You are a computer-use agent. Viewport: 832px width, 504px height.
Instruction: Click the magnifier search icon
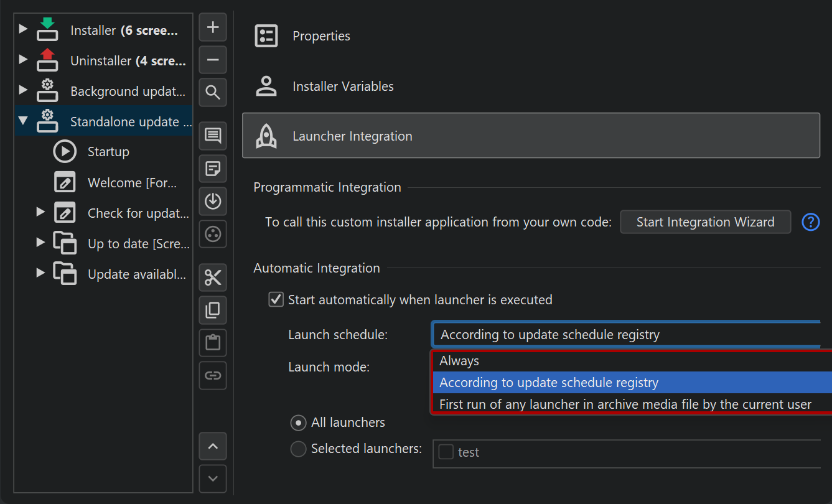[x=213, y=93]
